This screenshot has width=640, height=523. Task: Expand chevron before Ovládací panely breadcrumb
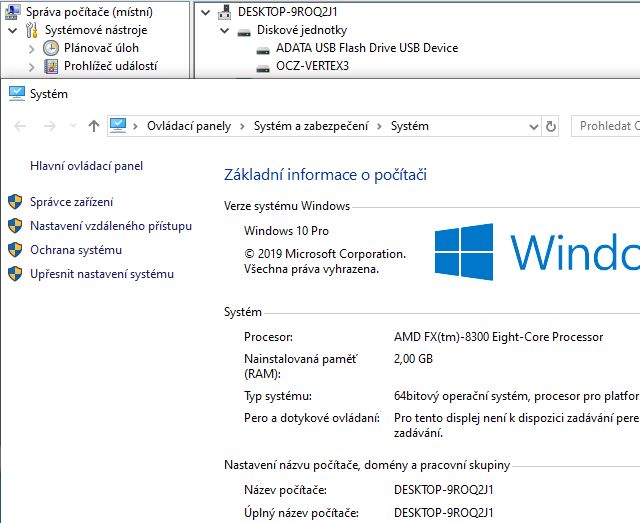click(x=136, y=127)
